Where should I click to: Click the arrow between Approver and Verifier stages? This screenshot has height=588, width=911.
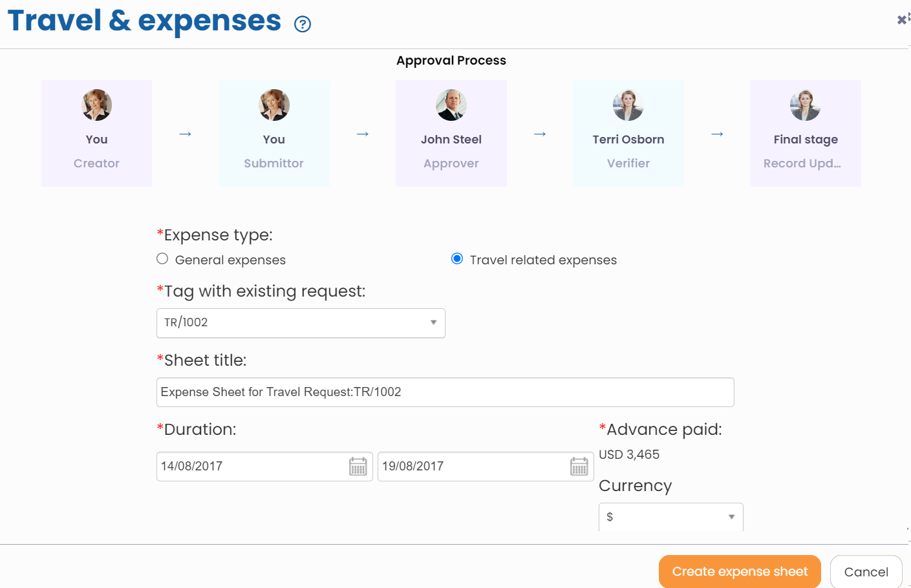coord(539,134)
